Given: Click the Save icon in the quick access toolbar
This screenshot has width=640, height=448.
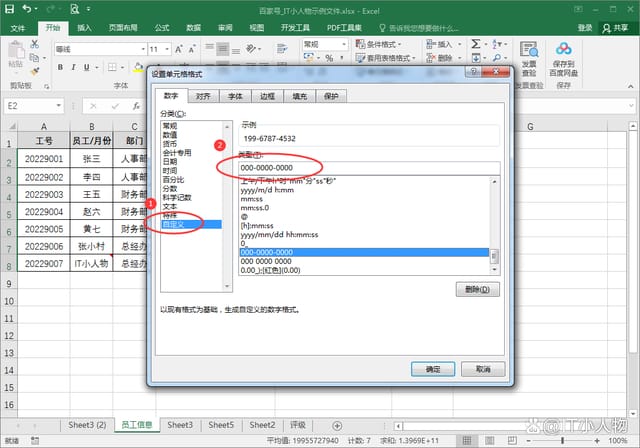Looking at the screenshot, I should pyautogui.click(x=9, y=8).
